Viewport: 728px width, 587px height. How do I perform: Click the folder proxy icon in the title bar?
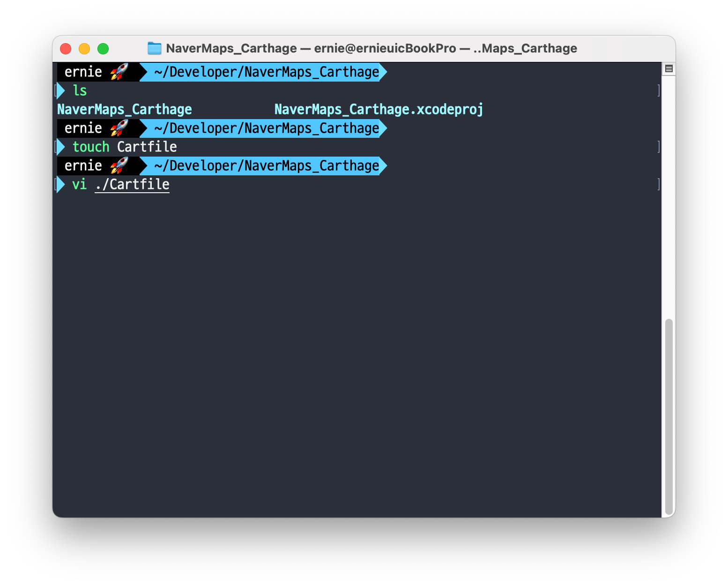point(154,48)
